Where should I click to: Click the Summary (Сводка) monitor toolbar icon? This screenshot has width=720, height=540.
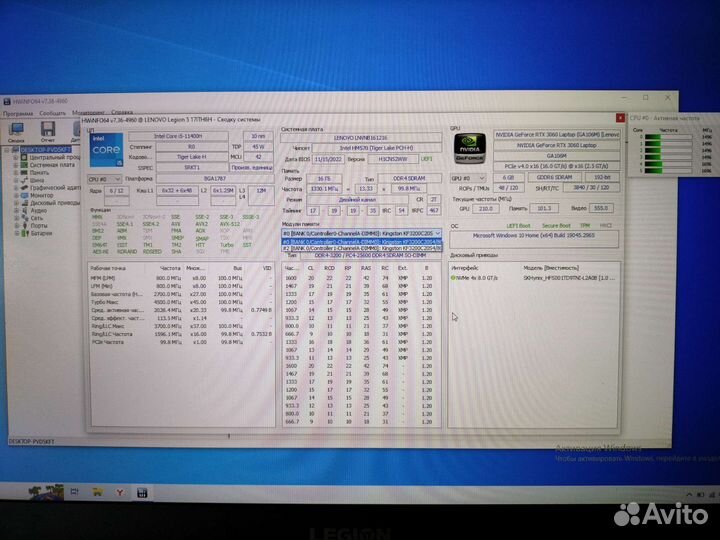click(16, 130)
